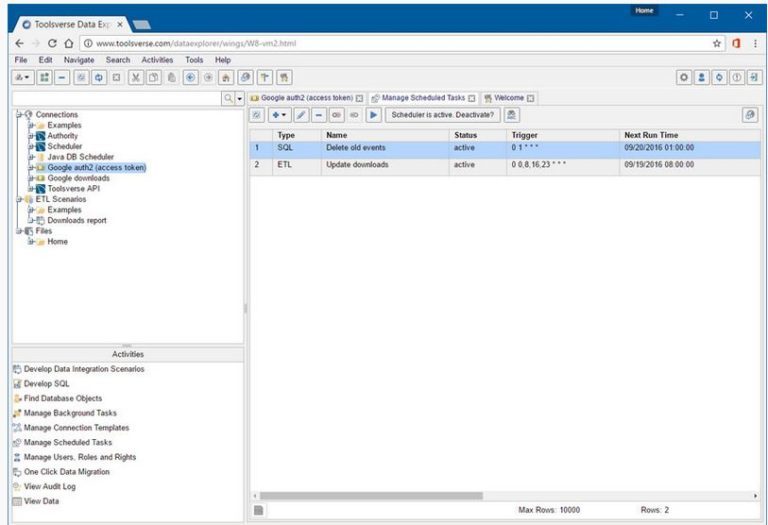Screen dimensions: 768x525
Task: Click the settings gear icon at top right
Action: (684, 77)
